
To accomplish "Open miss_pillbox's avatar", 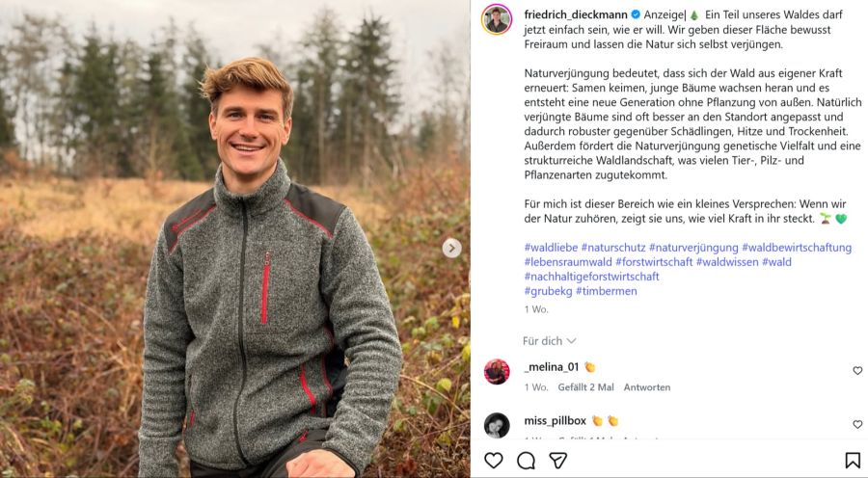I will click(x=497, y=425).
